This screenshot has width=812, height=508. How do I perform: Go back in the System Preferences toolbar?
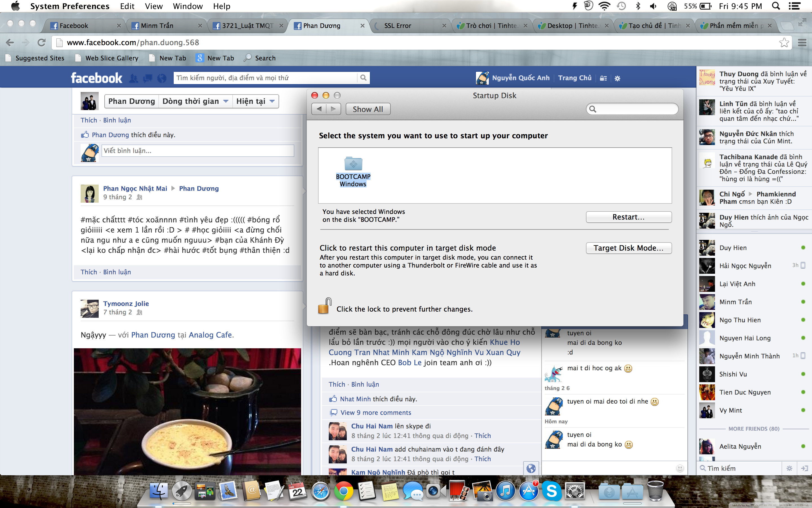319,109
